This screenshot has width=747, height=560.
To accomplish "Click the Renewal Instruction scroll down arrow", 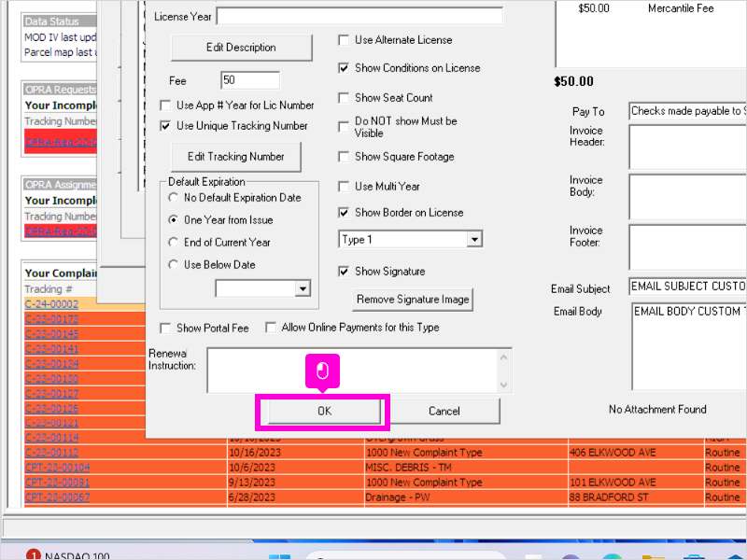I will tap(504, 385).
